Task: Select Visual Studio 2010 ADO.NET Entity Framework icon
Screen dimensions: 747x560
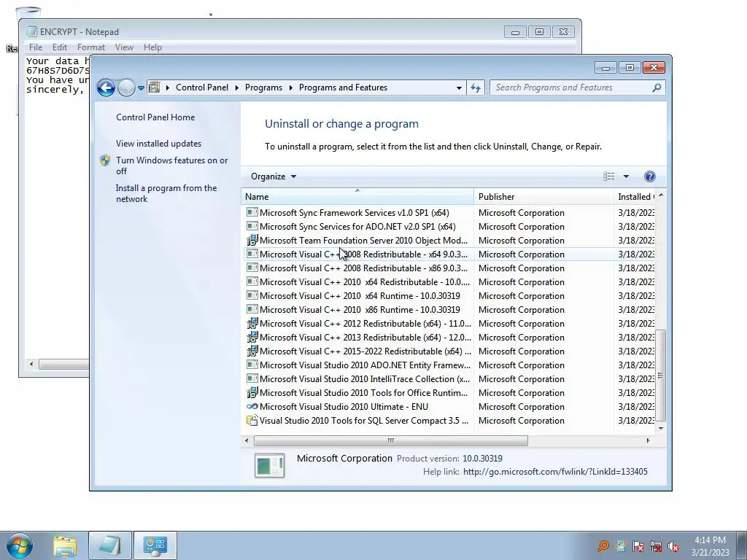Action: coord(252,365)
